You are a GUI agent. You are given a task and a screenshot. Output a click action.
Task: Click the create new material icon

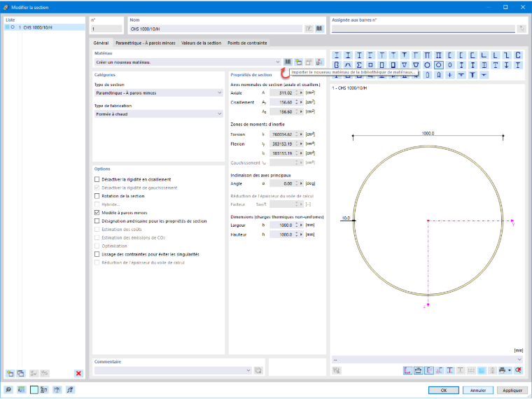[298, 62]
